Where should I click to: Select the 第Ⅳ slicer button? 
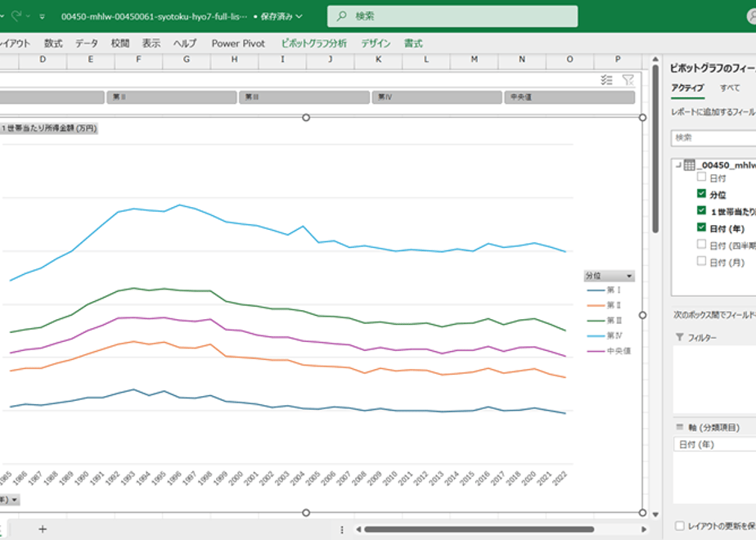[437, 97]
